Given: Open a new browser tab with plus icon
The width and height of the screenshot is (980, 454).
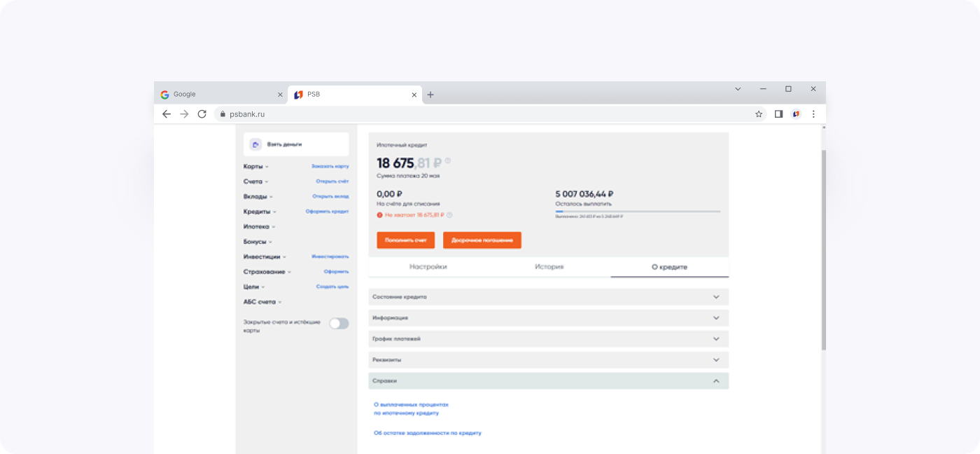Looking at the screenshot, I should (430, 95).
